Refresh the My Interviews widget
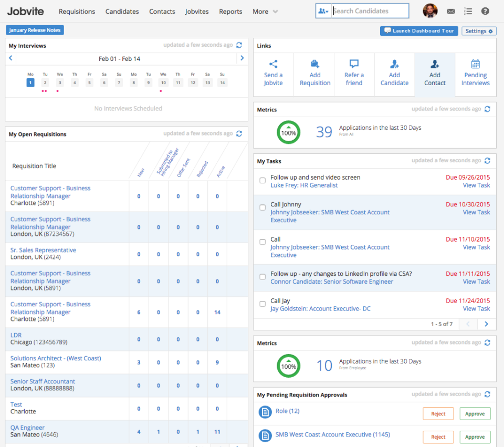 239,45
